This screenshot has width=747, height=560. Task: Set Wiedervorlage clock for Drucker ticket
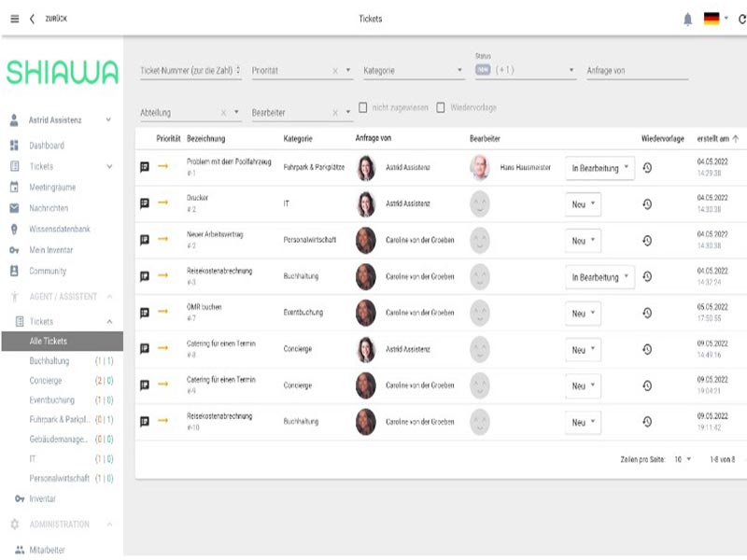[647, 204]
